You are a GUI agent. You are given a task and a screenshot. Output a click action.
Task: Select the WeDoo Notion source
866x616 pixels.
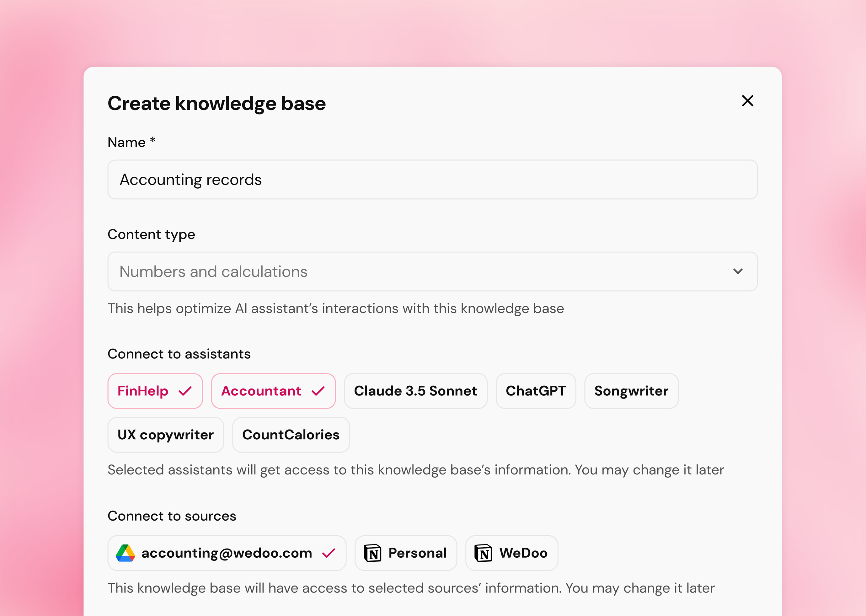(511, 553)
